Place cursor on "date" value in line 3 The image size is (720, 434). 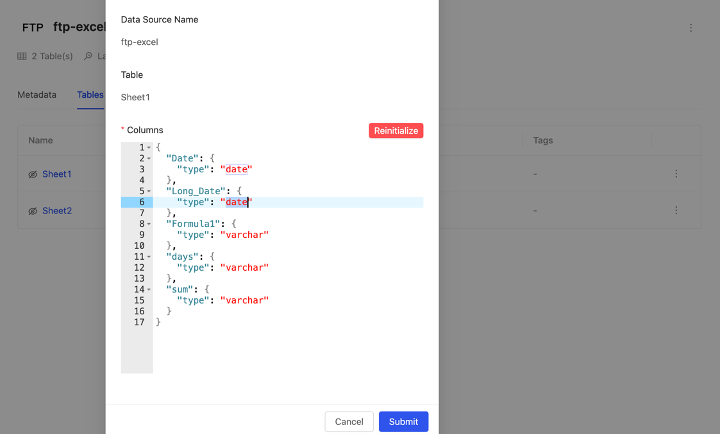tap(236, 169)
